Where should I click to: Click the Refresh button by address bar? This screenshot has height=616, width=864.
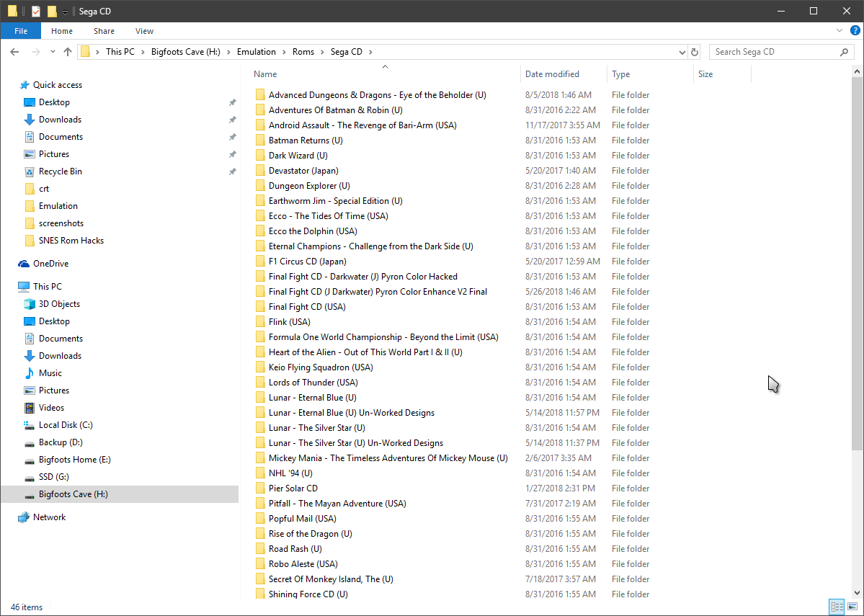(695, 53)
